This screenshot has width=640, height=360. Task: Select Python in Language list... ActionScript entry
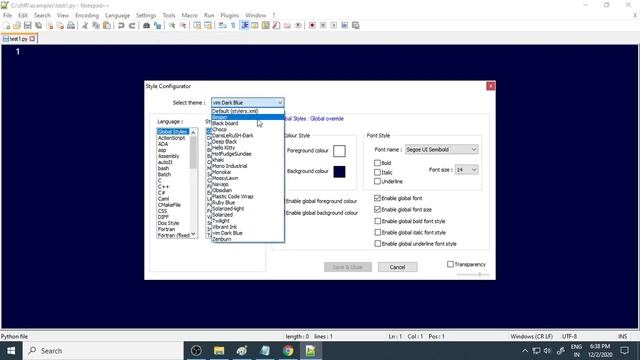point(173,138)
